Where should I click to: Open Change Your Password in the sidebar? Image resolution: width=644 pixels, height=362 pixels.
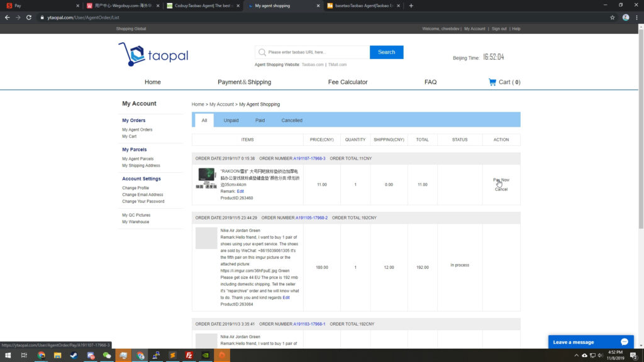(143, 202)
